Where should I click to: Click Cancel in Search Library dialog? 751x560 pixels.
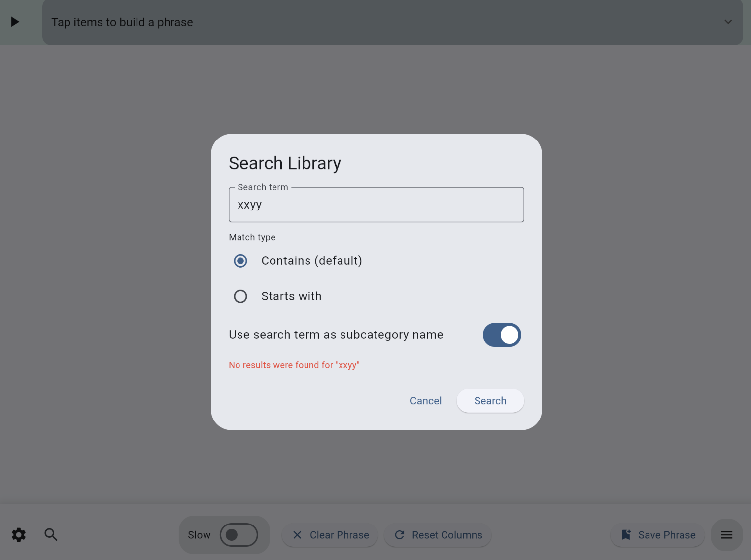click(425, 401)
